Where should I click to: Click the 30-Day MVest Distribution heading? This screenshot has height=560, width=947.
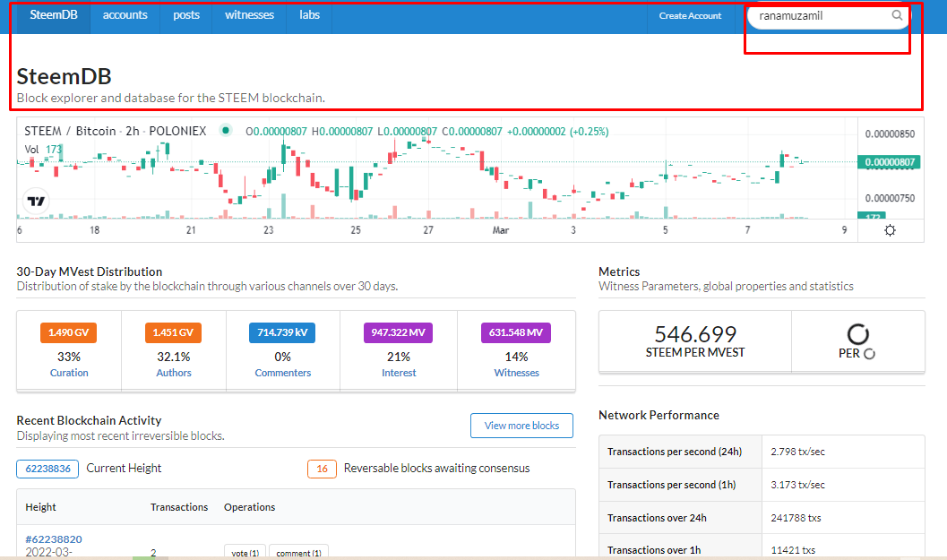(90, 271)
